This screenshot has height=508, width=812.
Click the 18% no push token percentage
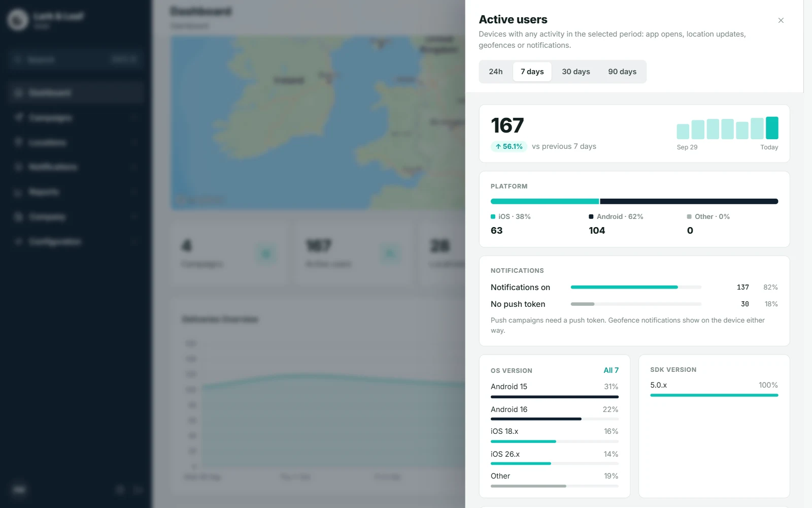[771, 304]
